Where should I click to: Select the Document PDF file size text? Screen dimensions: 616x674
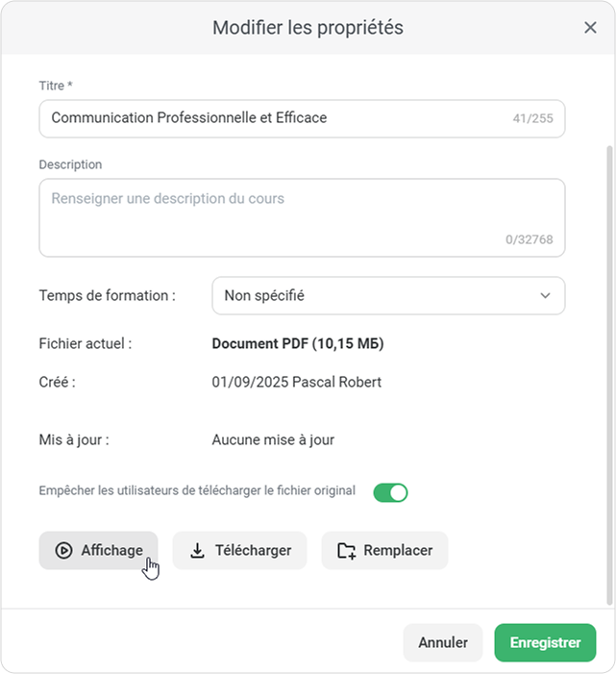[x=298, y=343]
